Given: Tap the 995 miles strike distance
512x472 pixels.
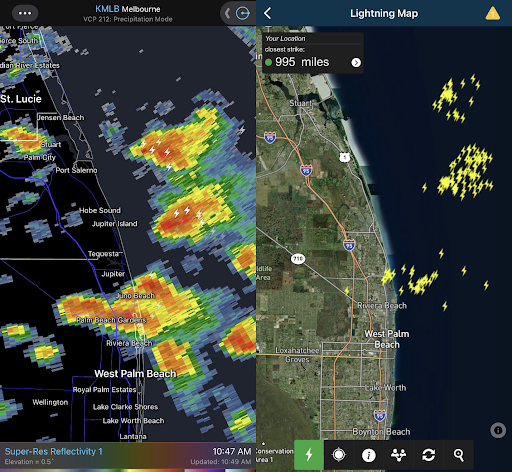Looking at the screenshot, I should coord(302,62).
